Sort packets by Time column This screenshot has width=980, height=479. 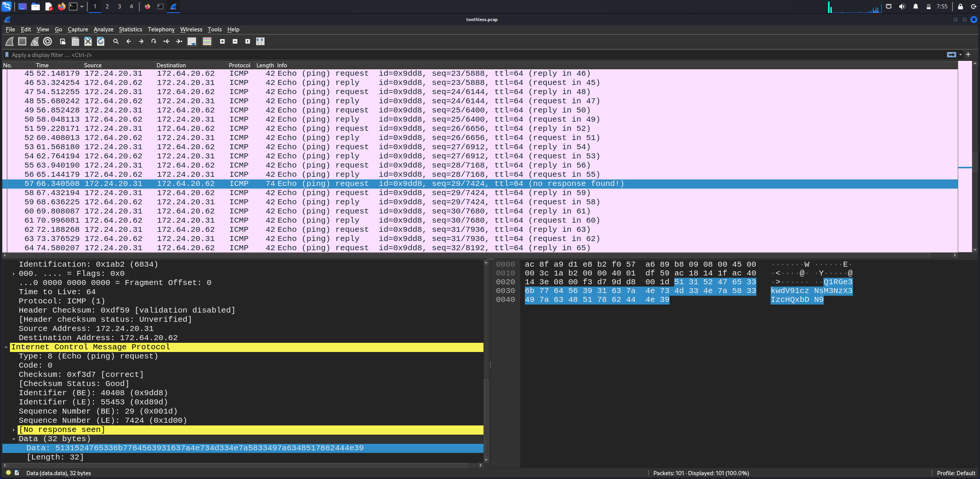point(59,65)
